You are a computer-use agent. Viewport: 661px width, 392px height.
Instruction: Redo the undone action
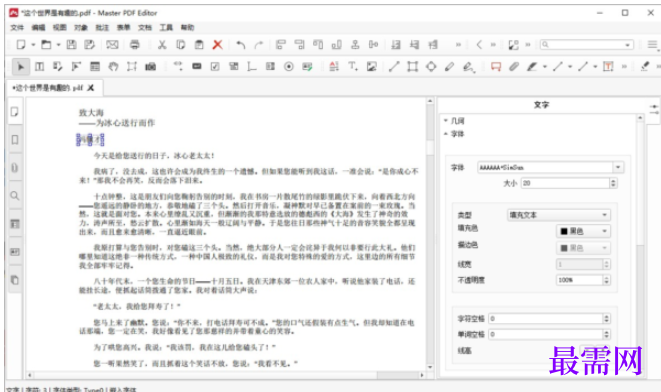click(259, 45)
